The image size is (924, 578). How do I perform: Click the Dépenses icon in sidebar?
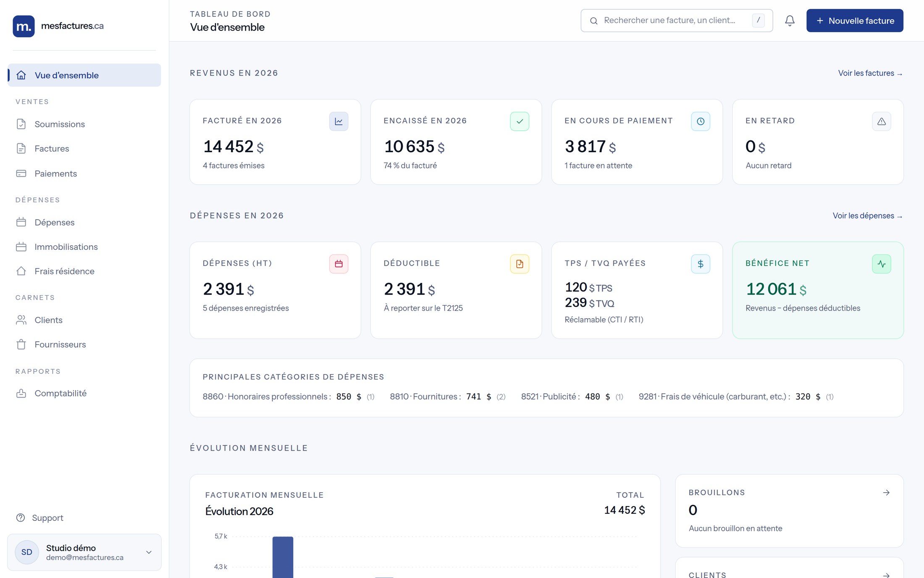coord(21,222)
